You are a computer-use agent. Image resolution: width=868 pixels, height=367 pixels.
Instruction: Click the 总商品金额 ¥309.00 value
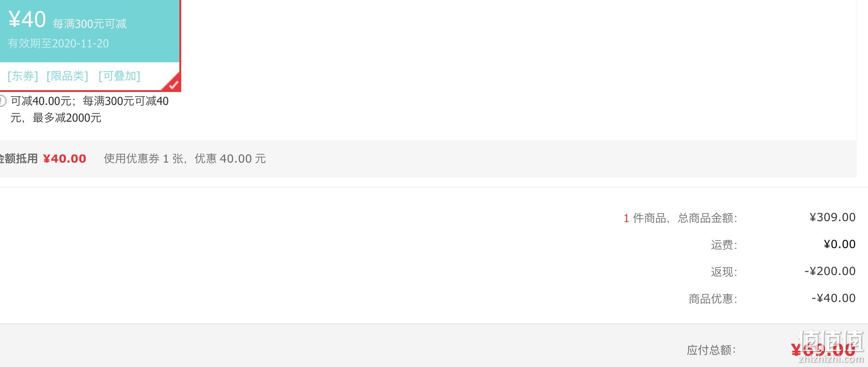[832, 217]
